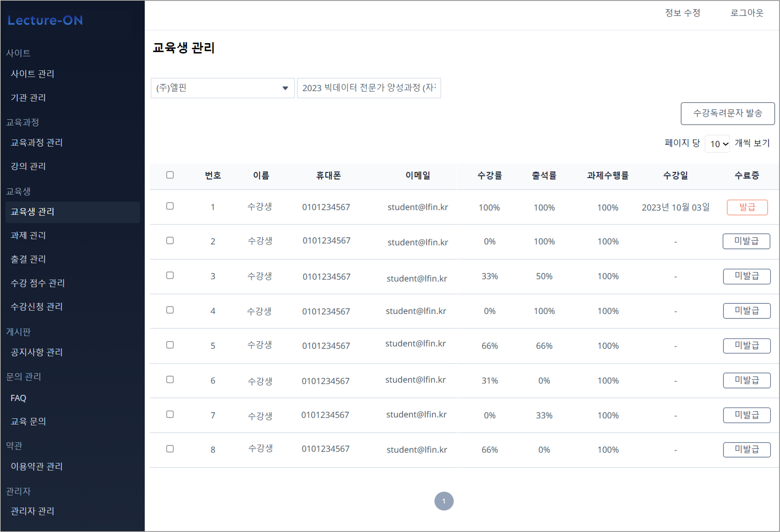Click the 이름 column header

(261, 175)
